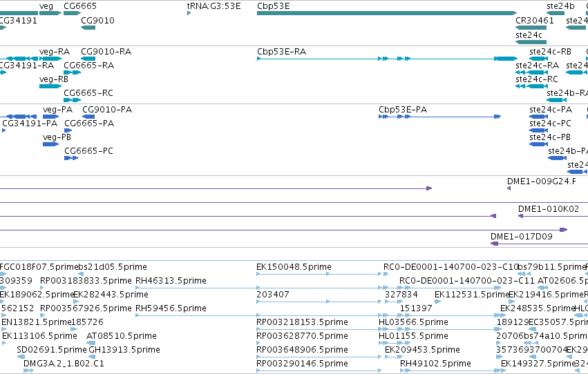Select the RP003183833.5prime EST
This screenshot has height=374, width=588.
(42, 288)
